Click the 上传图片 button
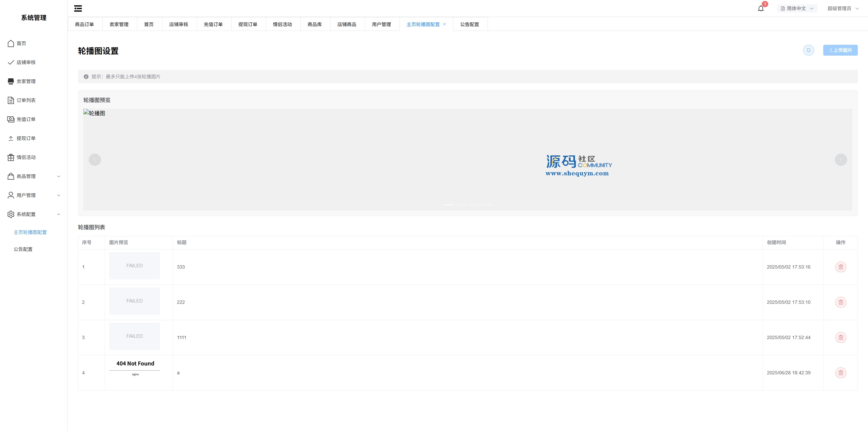 (x=840, y=50)
